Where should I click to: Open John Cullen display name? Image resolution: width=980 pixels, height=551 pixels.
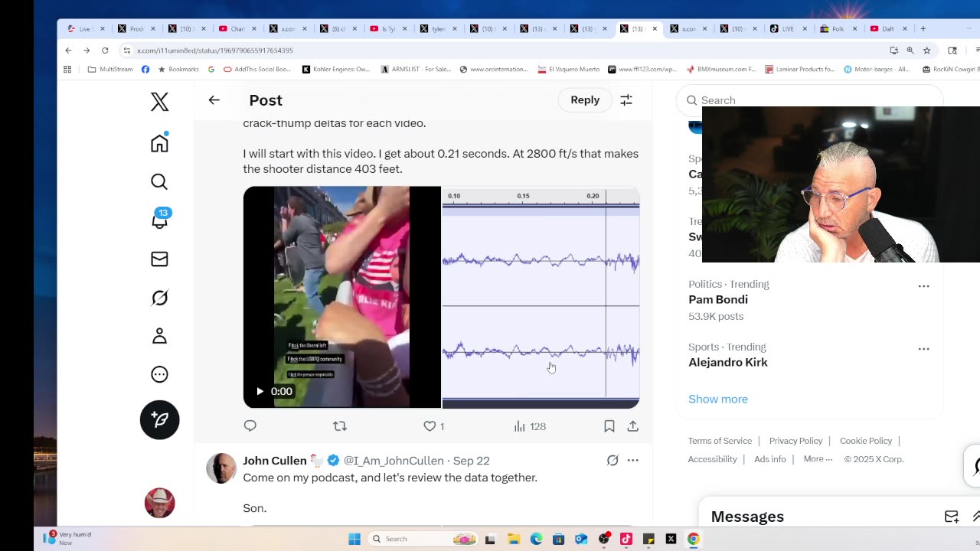pos(275,461)
